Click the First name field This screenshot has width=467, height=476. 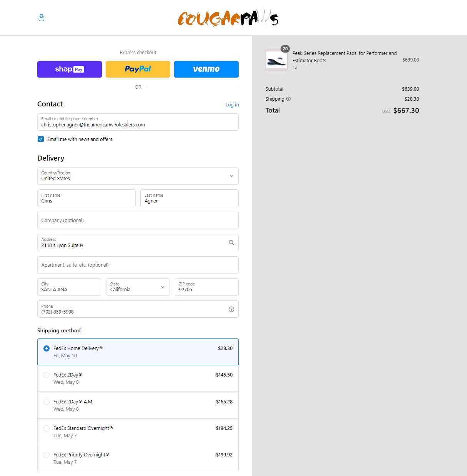[86, 198]
